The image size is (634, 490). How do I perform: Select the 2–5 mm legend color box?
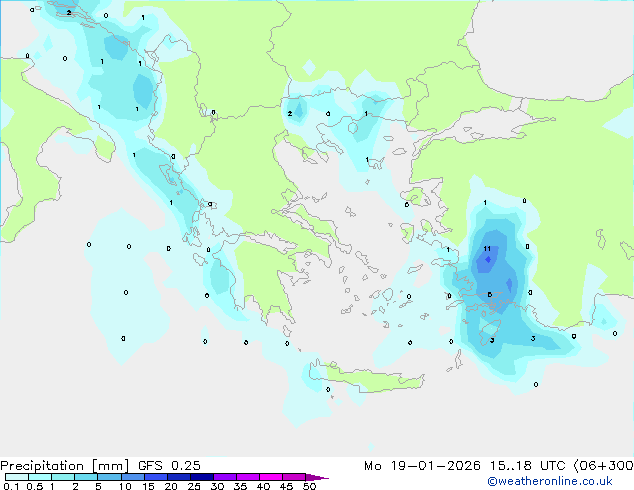[x=86, y=477]
